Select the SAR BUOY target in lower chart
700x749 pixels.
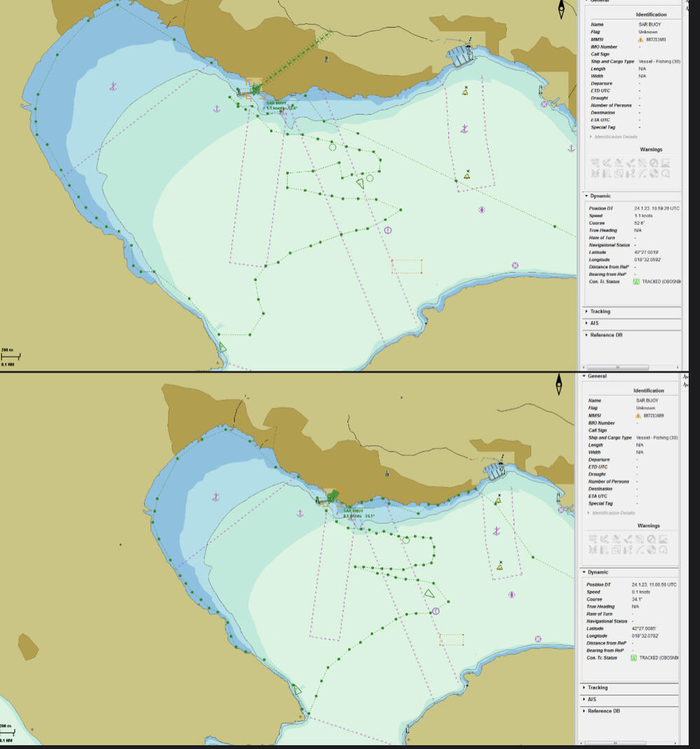[333, 496]
